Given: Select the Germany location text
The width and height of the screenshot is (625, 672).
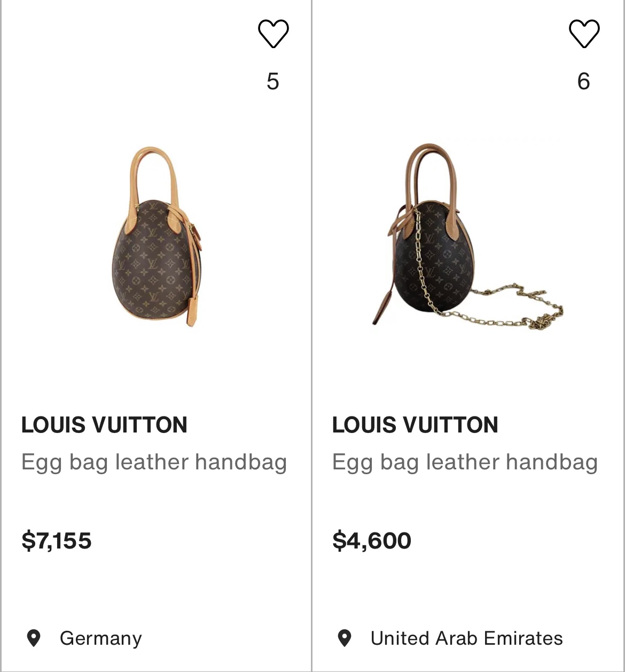Looking at the screenshot, I should click(101, 638).
